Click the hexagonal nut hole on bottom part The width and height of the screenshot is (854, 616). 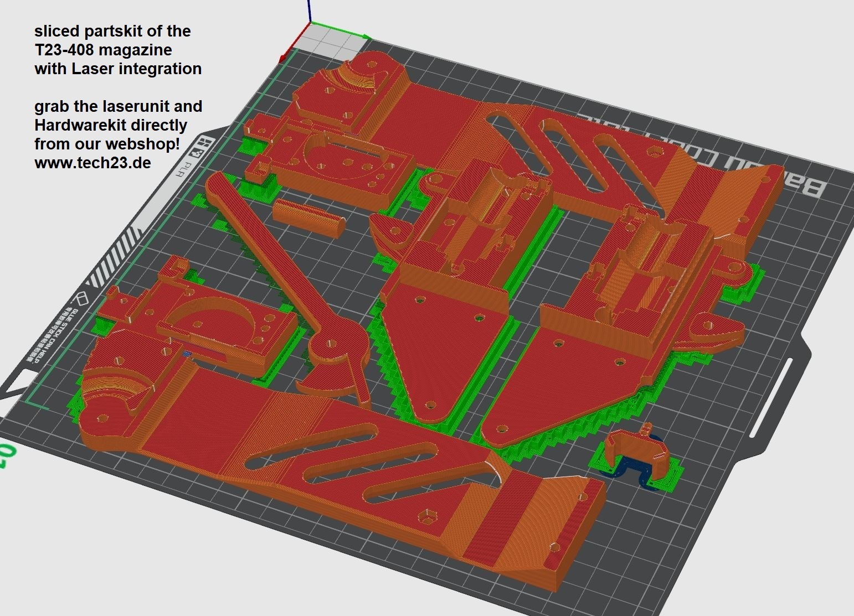(x=427, y=517)
